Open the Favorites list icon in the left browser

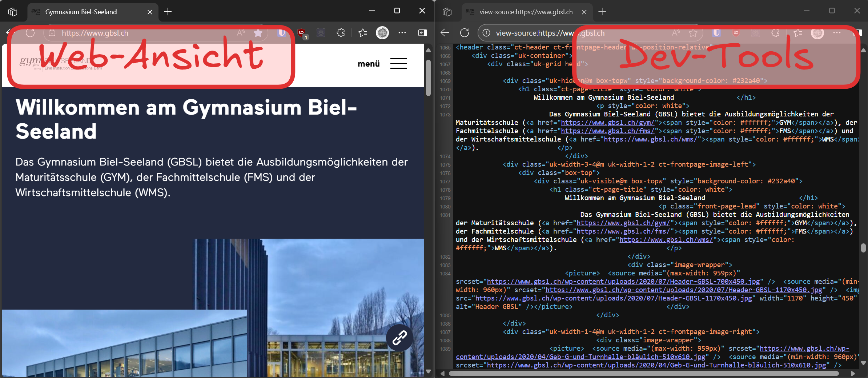click(362, 33)
